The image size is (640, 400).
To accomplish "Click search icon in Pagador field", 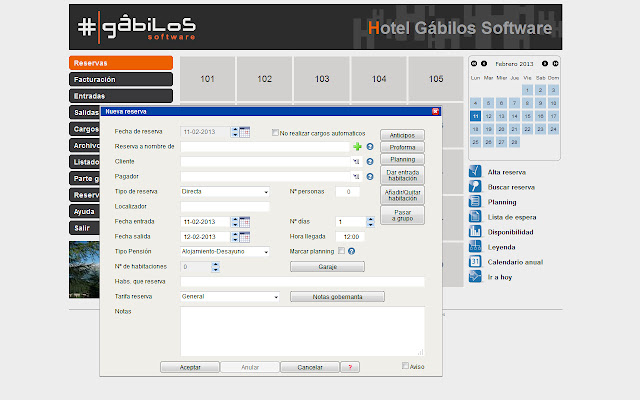I will tap(356, 177).
